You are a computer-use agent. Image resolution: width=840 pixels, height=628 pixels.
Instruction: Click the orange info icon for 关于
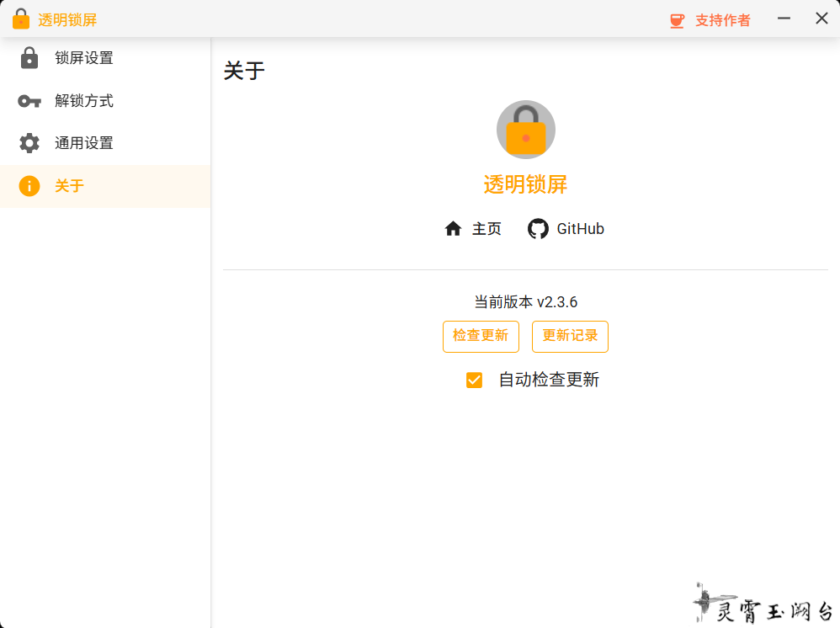(x=29, y=186)
